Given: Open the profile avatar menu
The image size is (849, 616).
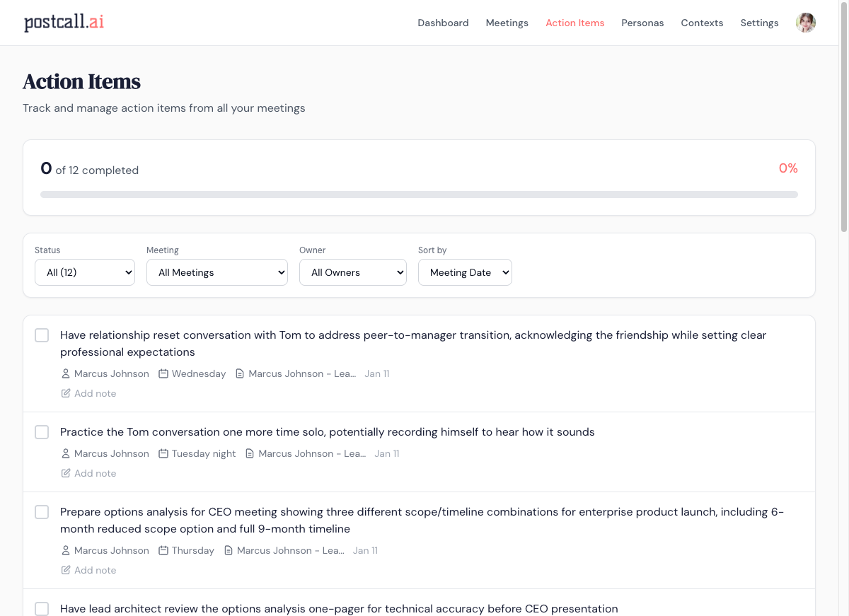Looking at the screenshot, I should 805,22.
